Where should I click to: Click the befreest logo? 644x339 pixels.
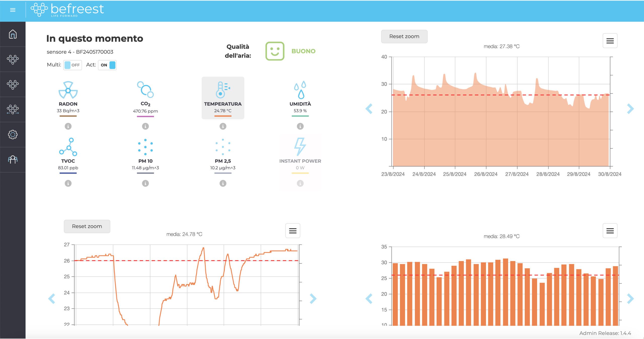tap(67, 10)
